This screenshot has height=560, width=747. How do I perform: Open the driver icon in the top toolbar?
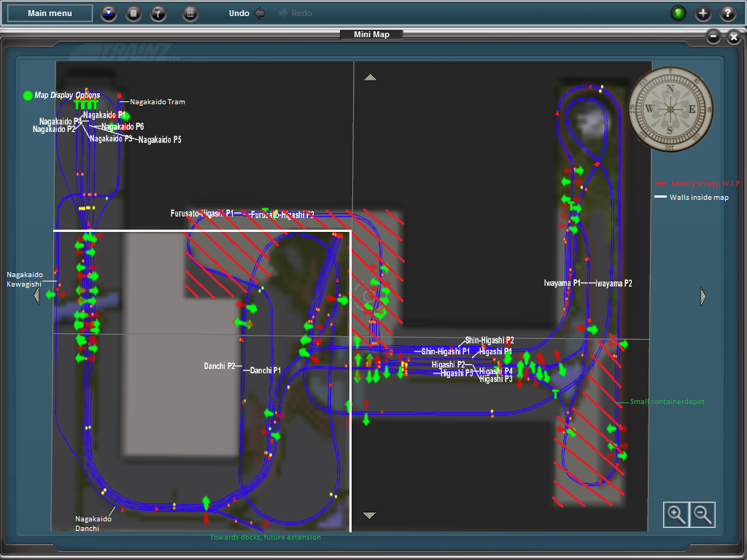pos(109,13)
